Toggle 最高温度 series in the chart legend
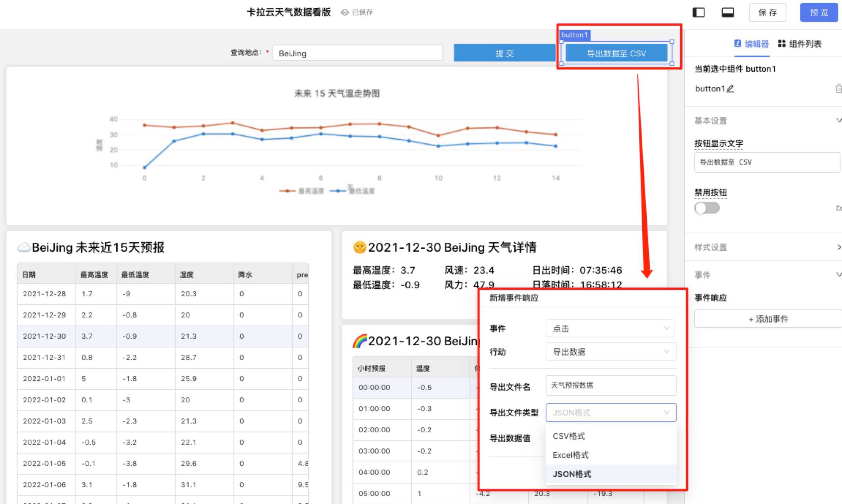Image resolution: width=842 pixels, height=504 pixels. (301, 190)
